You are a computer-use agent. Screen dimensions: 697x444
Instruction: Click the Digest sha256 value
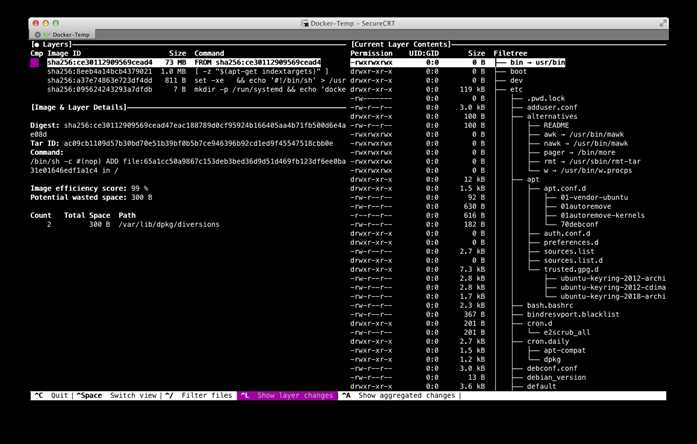tap(188, 130)
